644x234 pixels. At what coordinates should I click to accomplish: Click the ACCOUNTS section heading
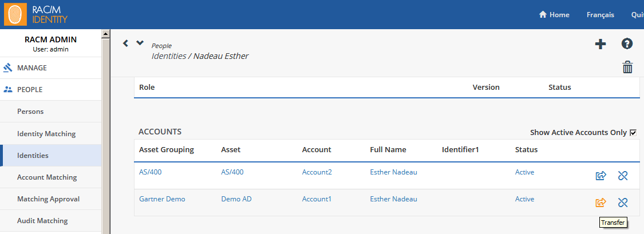tap(160, 132)
